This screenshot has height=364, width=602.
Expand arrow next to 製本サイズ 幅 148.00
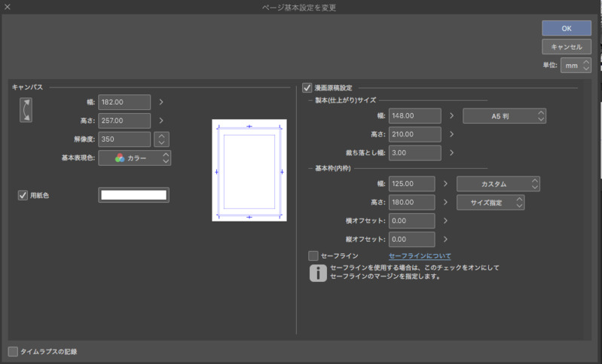click(451, 115)
